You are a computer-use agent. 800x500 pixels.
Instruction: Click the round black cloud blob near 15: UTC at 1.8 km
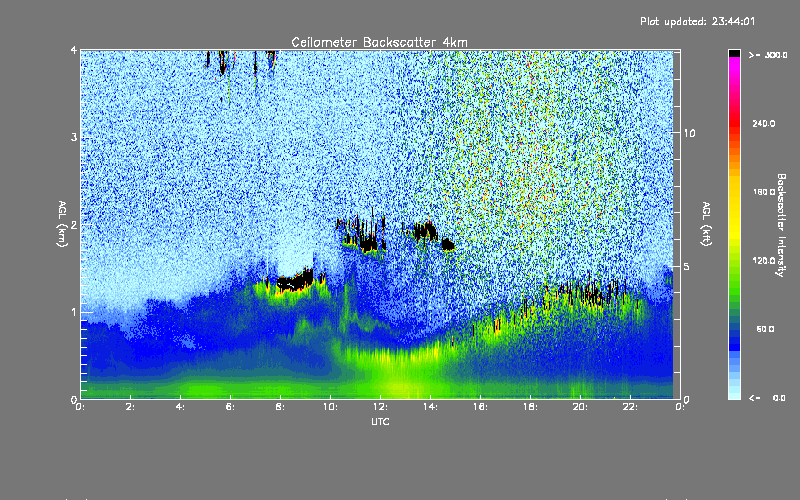tap(447, 244)
